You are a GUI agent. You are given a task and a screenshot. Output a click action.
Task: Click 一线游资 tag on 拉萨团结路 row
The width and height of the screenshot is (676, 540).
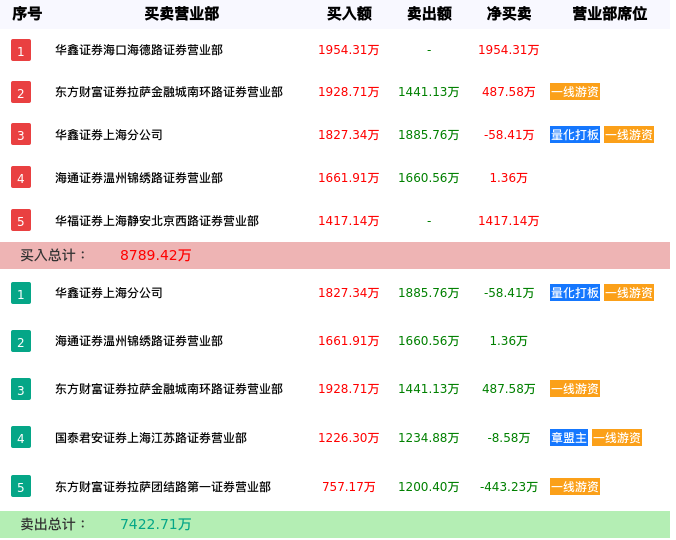[575, 487]
